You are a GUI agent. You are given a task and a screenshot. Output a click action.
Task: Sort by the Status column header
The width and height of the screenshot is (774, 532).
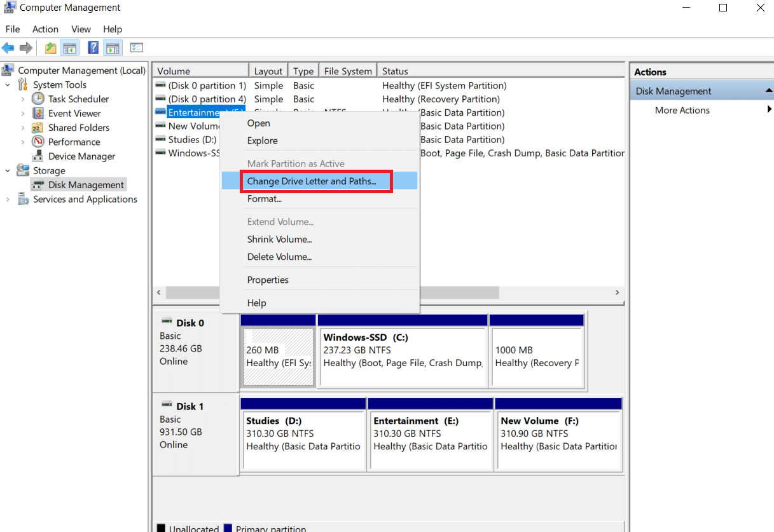click(501, 71)
